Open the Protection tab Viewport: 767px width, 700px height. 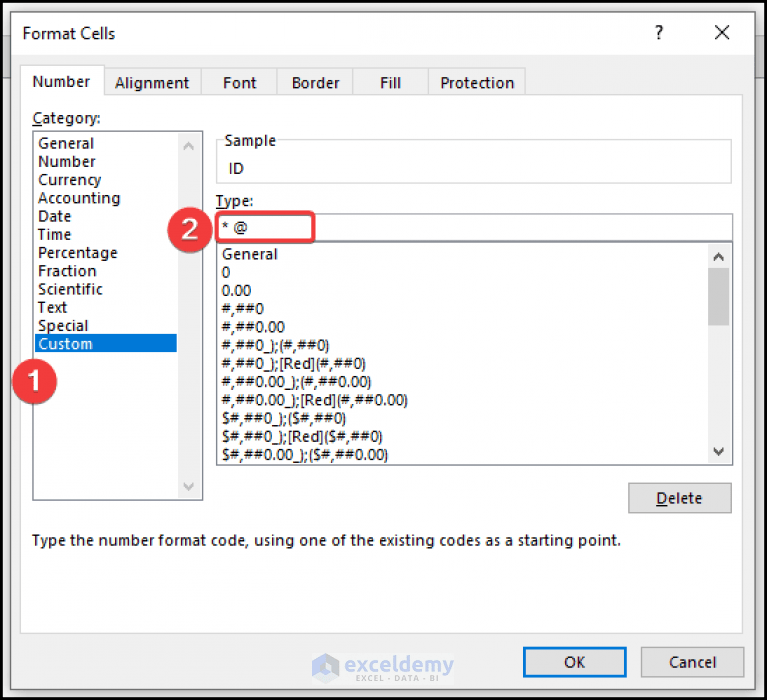coord(477,82)
